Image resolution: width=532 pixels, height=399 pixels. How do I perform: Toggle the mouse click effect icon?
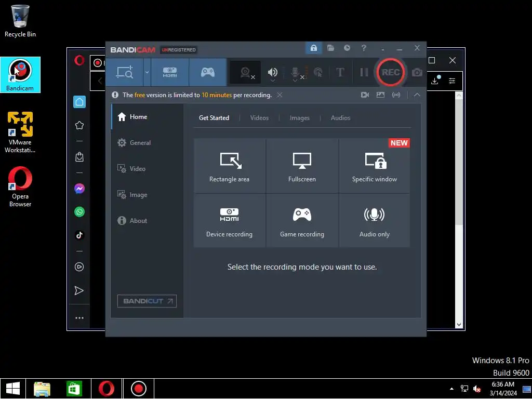(318, 72)
